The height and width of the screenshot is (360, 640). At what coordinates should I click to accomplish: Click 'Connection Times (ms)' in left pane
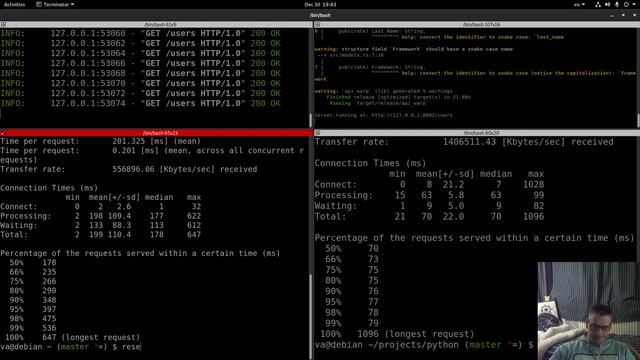point(49,188)
